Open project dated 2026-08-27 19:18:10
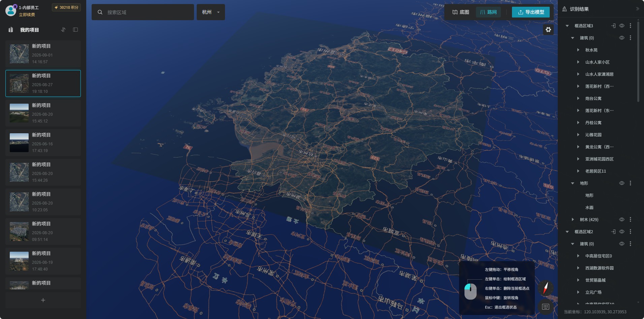The image size is (644, 319). pos(43,83)
